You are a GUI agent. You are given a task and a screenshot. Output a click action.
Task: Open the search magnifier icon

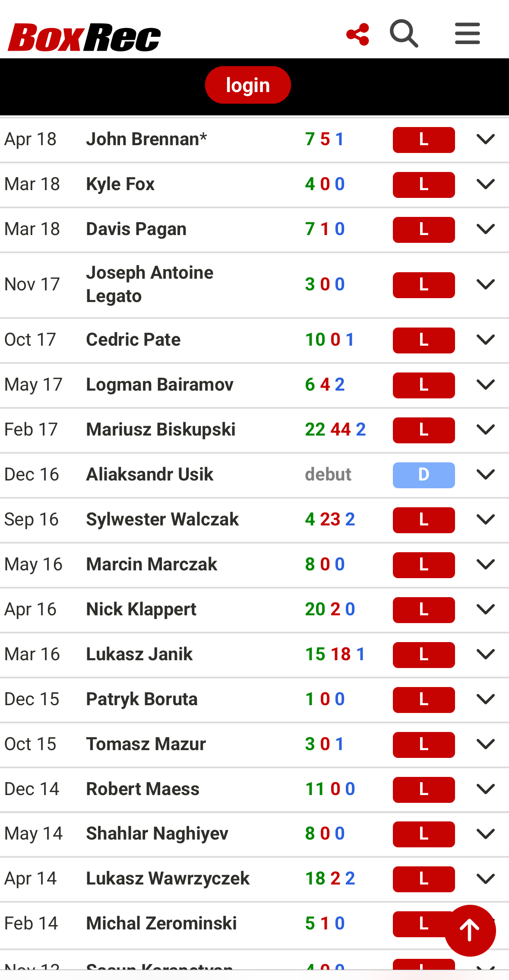point(404,33)
